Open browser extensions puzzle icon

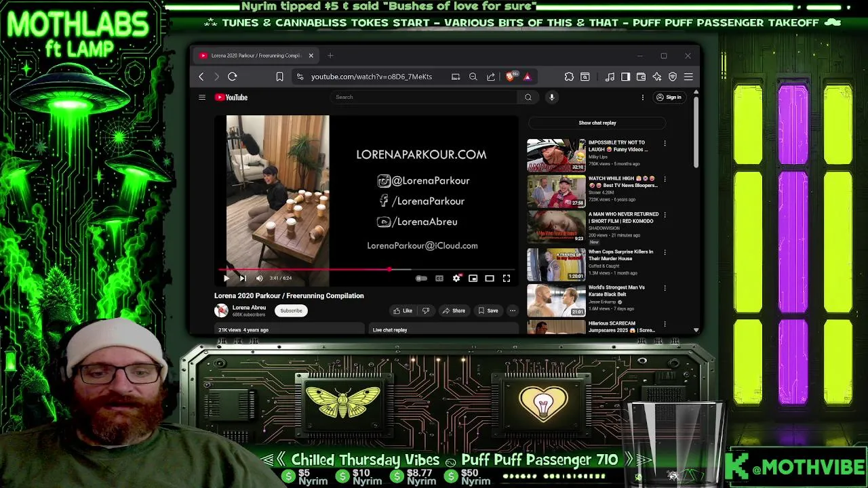(569, 77)
